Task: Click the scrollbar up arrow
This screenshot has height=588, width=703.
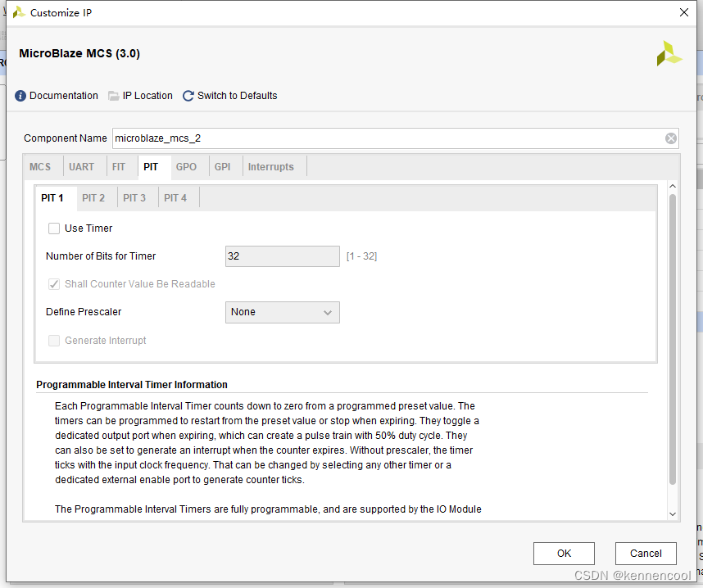Action: (x=673, y=186)
